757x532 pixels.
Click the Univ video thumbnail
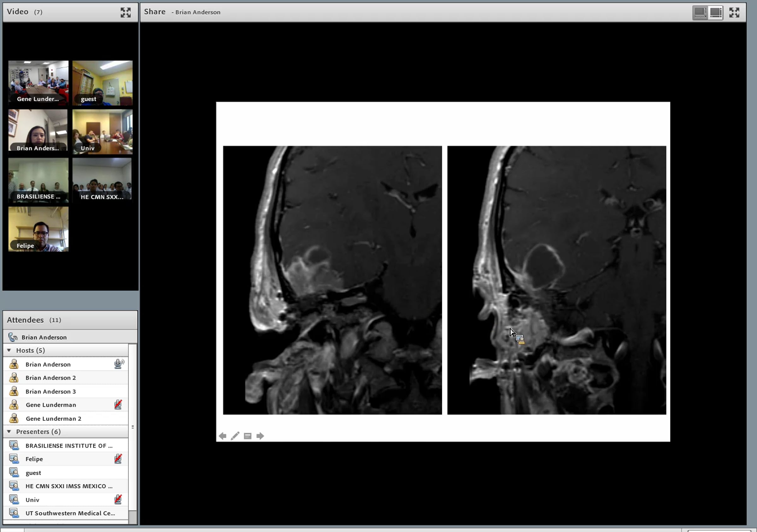pos(103,131)
